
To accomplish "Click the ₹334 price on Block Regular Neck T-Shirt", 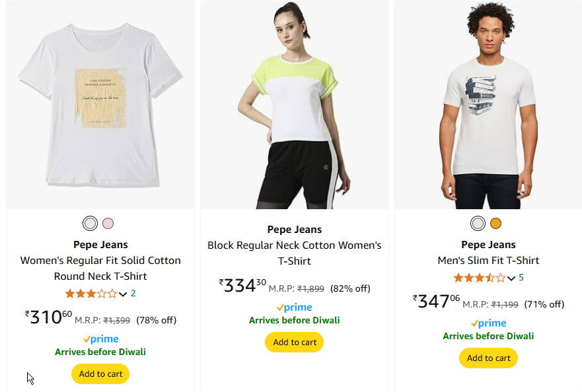I will pyautogui.click(x=242, y=285).
